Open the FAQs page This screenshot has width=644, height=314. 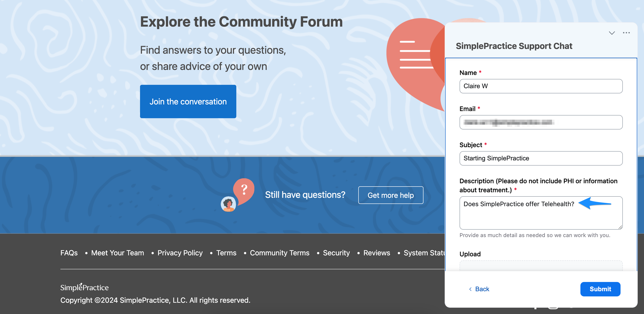coord(69,253)
